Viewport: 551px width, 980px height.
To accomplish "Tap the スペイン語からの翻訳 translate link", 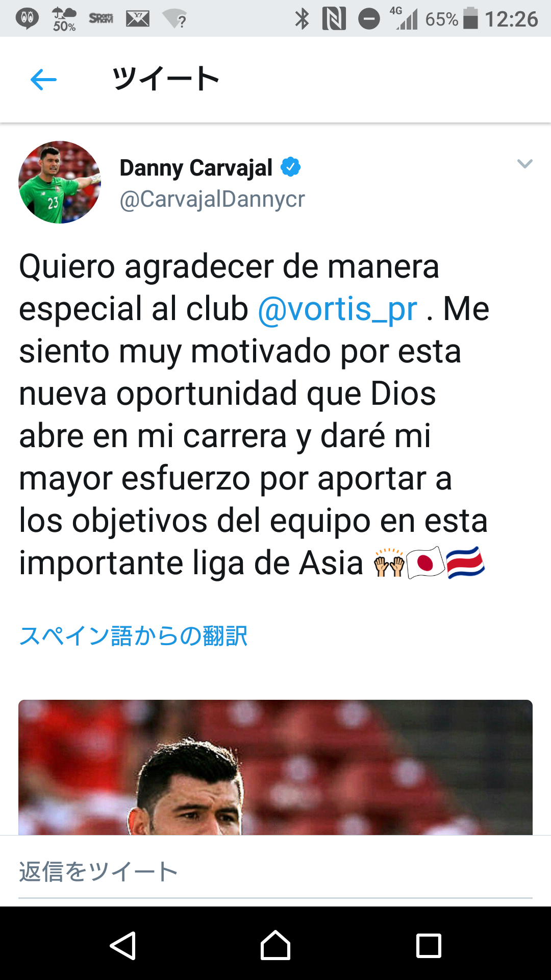I will (x=133, y=636).
